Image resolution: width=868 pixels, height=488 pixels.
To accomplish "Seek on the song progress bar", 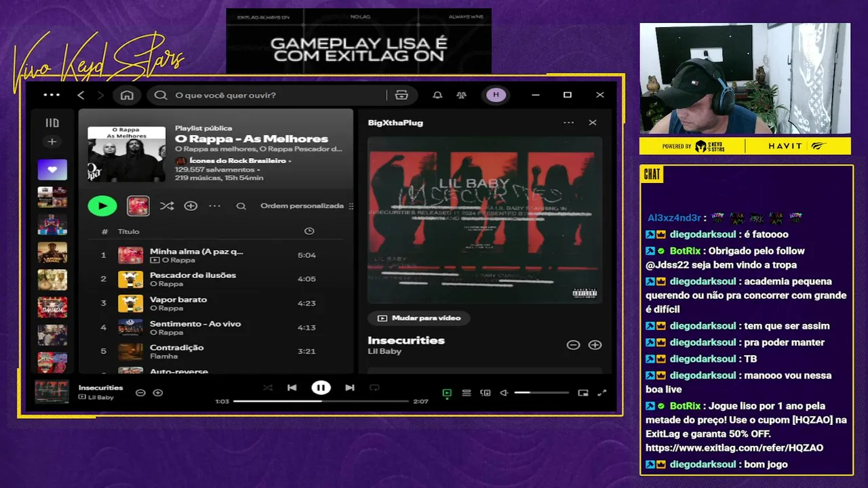I will click(x=321, y=401).
